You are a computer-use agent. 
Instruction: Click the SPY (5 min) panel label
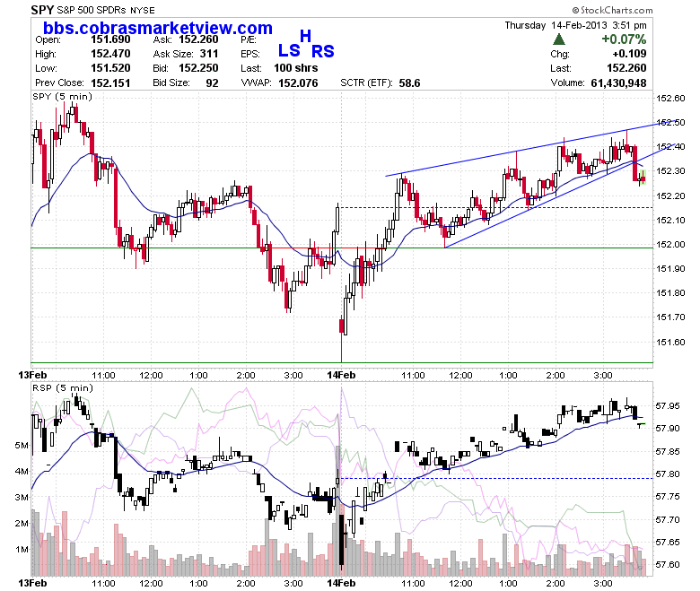pyautogui.click(x=63, y=97)
